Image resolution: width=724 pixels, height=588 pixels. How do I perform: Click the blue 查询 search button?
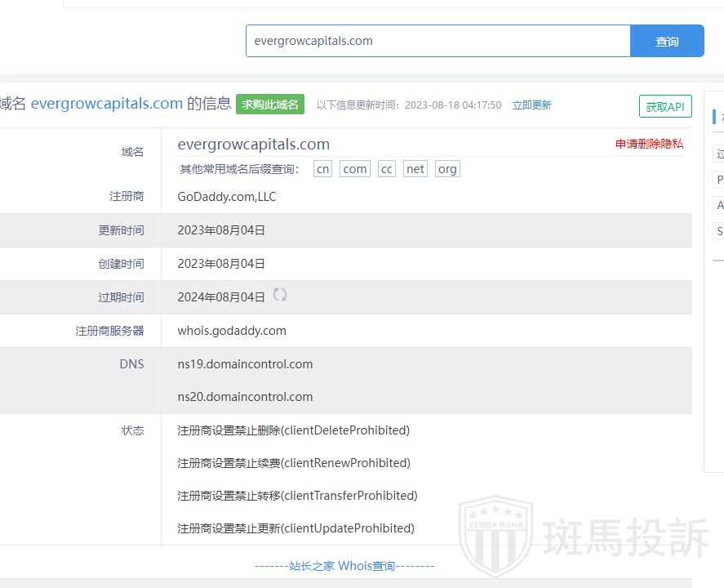click(x=667, y=41)
